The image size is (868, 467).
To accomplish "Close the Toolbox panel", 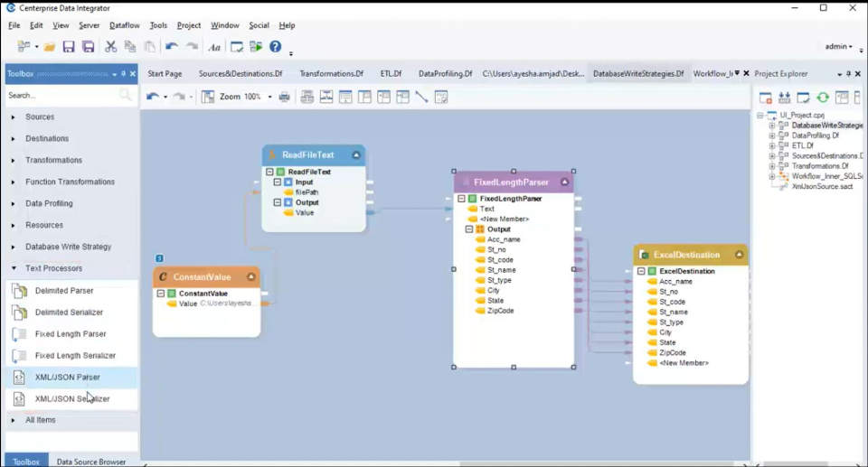I will (x=133, y=73).
